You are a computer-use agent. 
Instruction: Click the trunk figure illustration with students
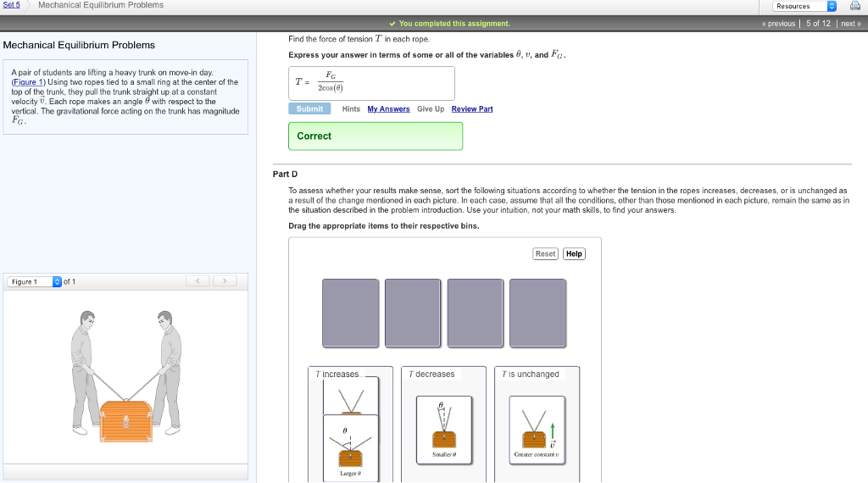pos(125,373)
